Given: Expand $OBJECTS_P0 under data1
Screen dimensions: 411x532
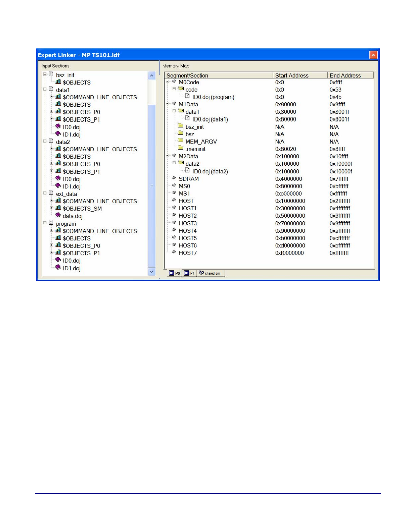Looking at the screenshot, I should [x=52, y=111].
